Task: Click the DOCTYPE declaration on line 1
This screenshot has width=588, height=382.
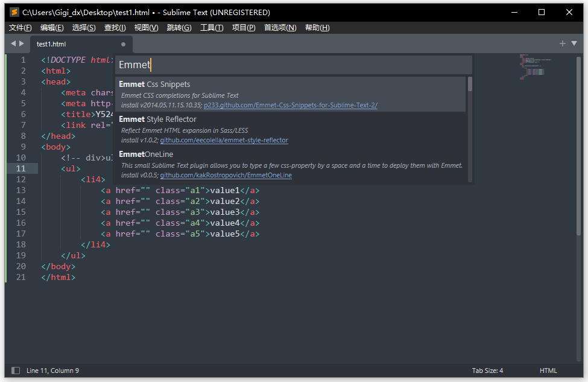Action: tap(77, 60)
